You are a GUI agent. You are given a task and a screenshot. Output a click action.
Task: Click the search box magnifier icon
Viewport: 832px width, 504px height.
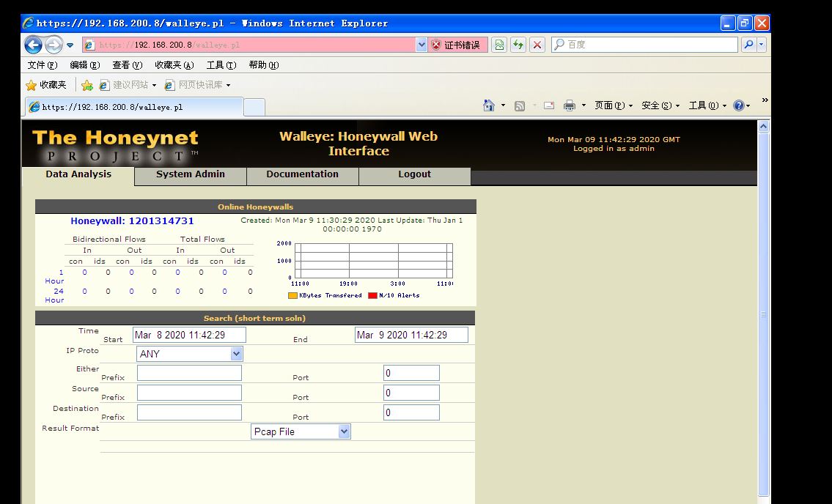pos(748,45)
